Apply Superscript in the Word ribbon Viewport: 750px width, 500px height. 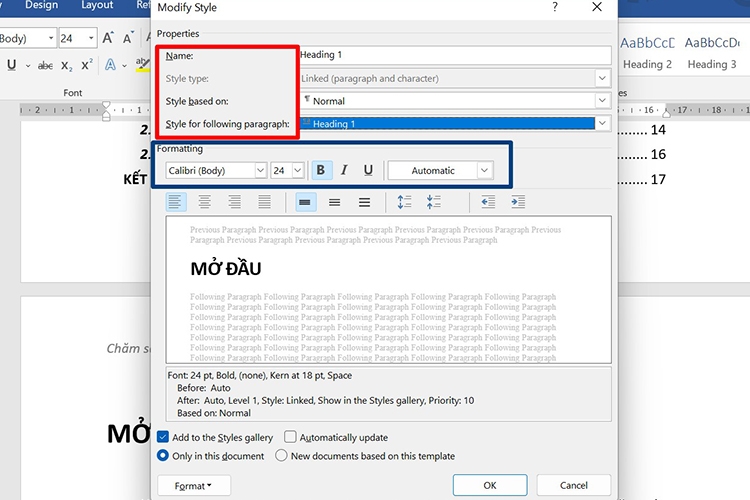(x=87, y=66)
